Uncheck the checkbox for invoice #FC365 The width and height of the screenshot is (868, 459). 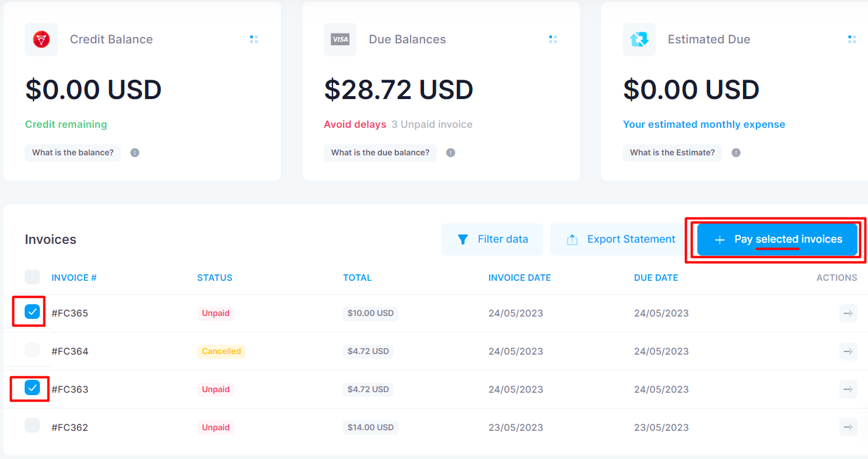(x=32, y=312)
